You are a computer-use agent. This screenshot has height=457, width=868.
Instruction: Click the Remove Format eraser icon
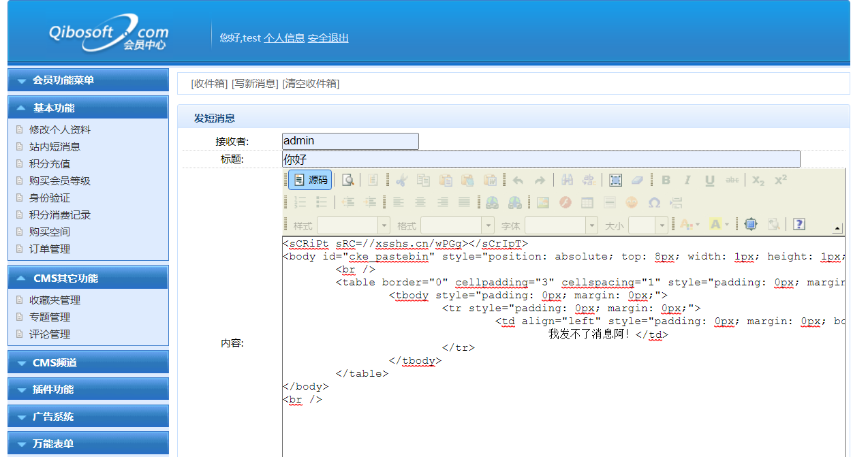(638, 180)
